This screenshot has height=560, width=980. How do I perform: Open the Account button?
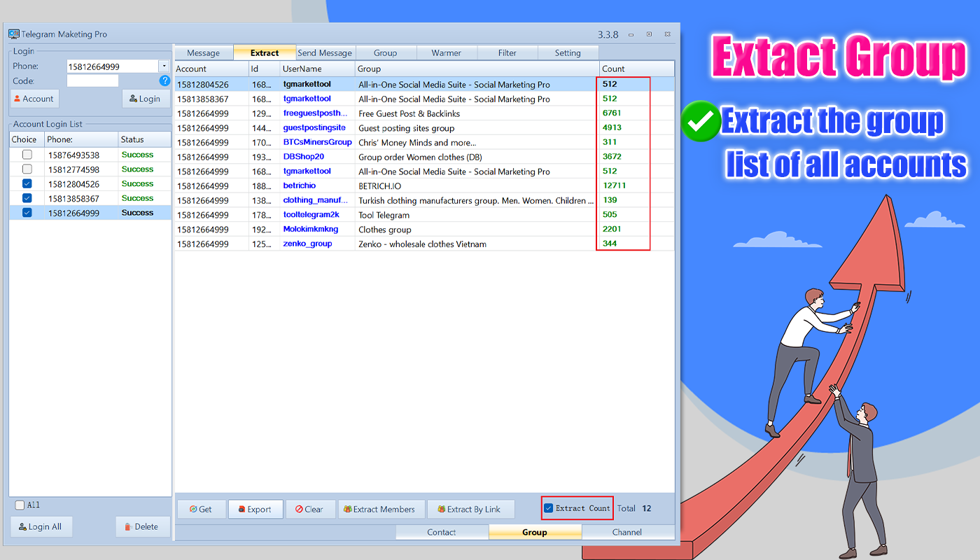coord(34,99)
